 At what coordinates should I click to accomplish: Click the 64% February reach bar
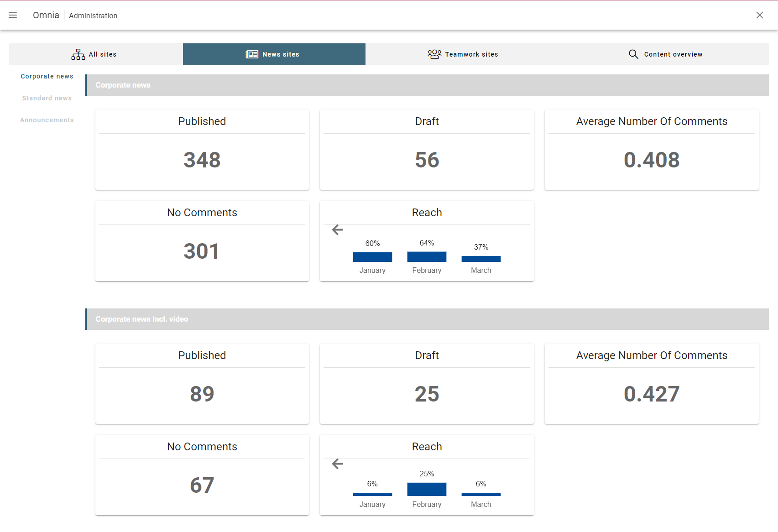427,257
